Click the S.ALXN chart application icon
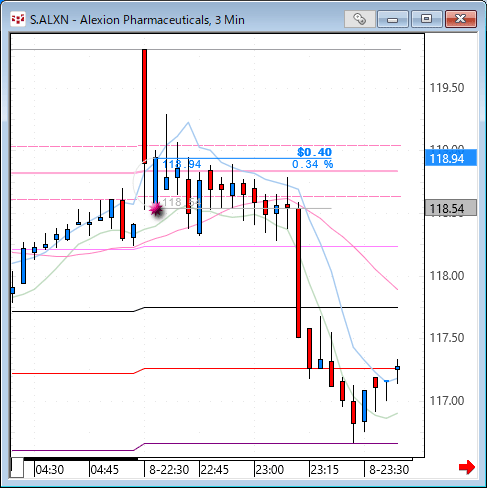This screenshot has height=488, width=487. [x=18, y=19]
